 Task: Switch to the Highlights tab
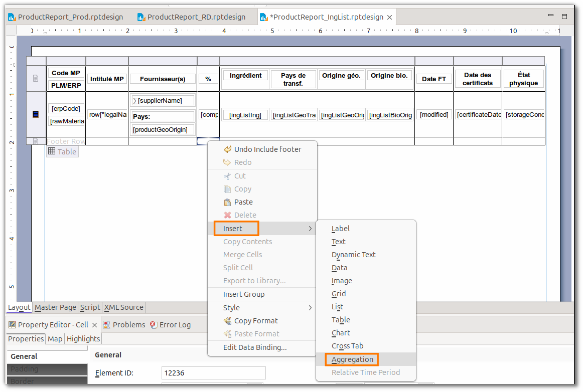[x=83, y=339]
